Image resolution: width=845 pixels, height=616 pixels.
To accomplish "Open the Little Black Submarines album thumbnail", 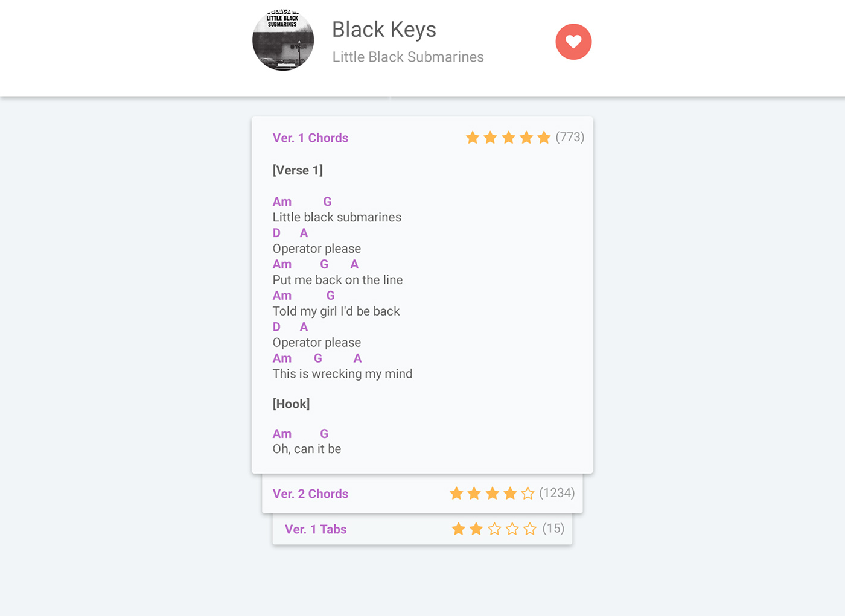I will click(283, 40).
